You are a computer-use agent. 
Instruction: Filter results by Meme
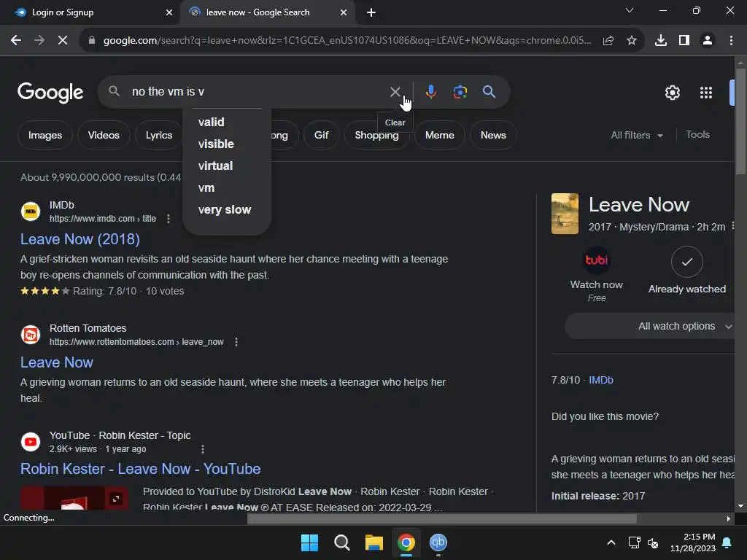439,135
